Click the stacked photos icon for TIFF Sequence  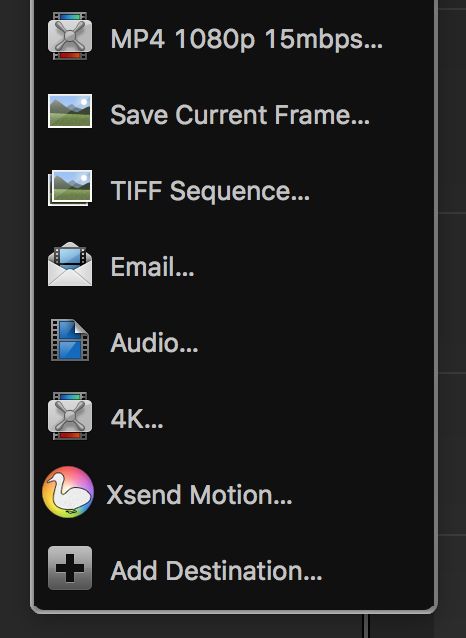[70, 188]
